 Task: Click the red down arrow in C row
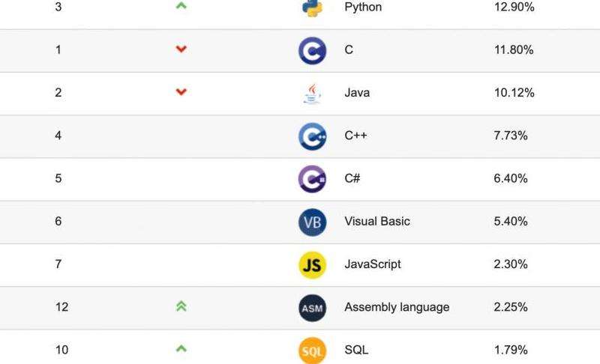(x=181, y=49)
